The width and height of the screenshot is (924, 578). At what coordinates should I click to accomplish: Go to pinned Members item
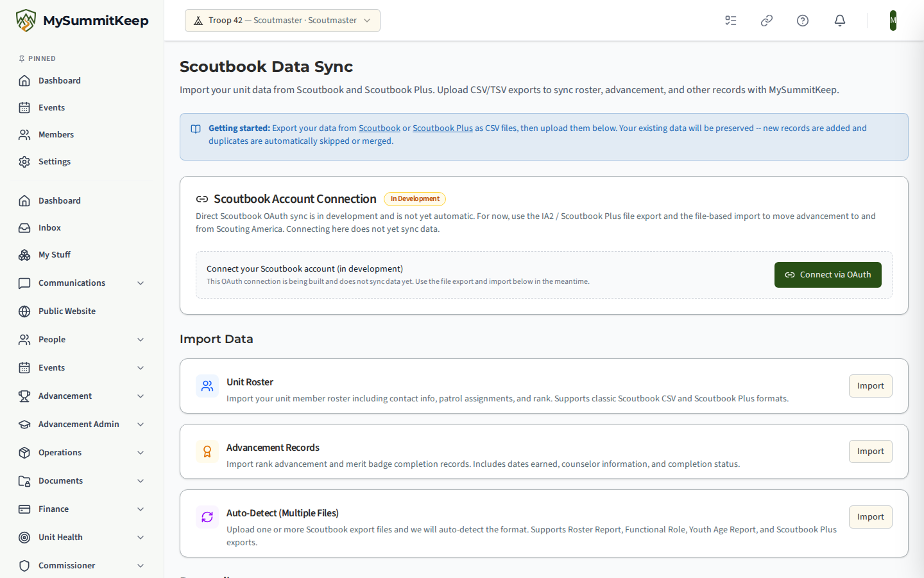click(82, 135)
